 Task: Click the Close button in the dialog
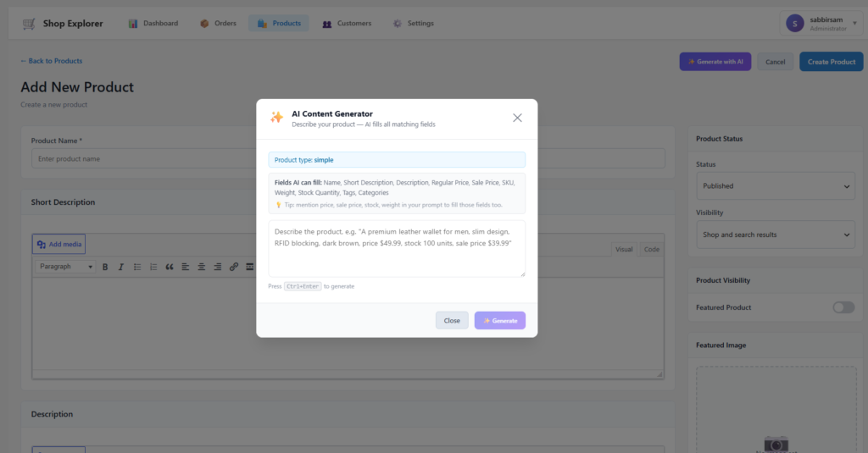click(x=452, y=320)
